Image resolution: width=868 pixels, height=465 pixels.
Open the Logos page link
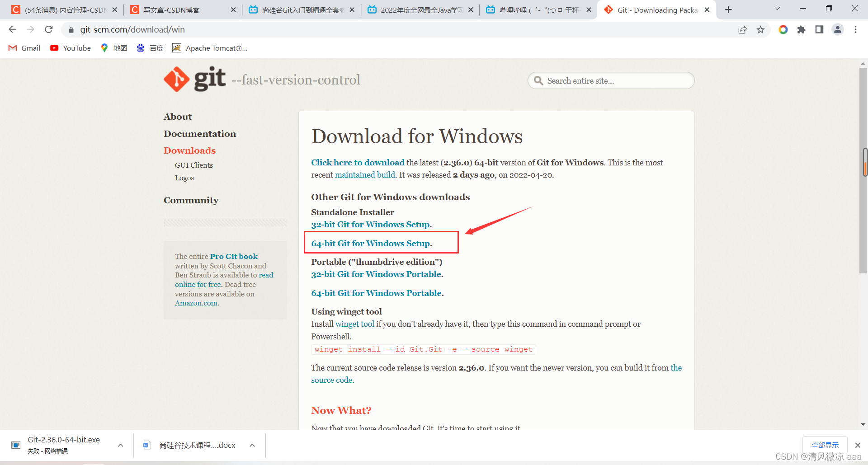(184, 178)
